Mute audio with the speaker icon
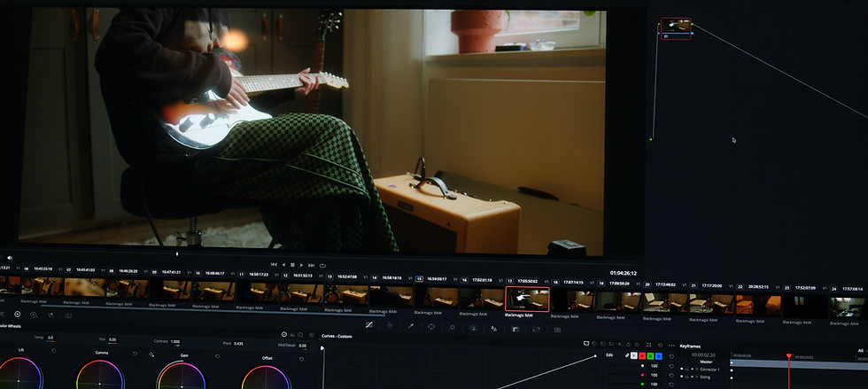 click(x=10, y=257)
